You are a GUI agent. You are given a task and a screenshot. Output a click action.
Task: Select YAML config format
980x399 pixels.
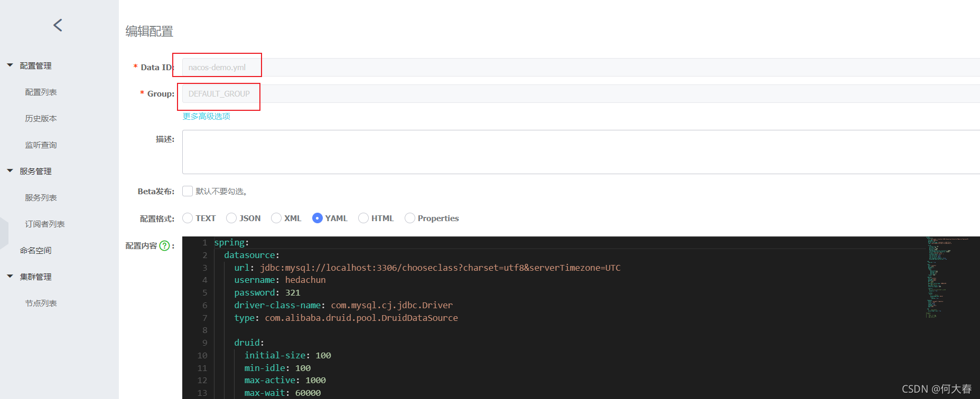tap(318, 218)
